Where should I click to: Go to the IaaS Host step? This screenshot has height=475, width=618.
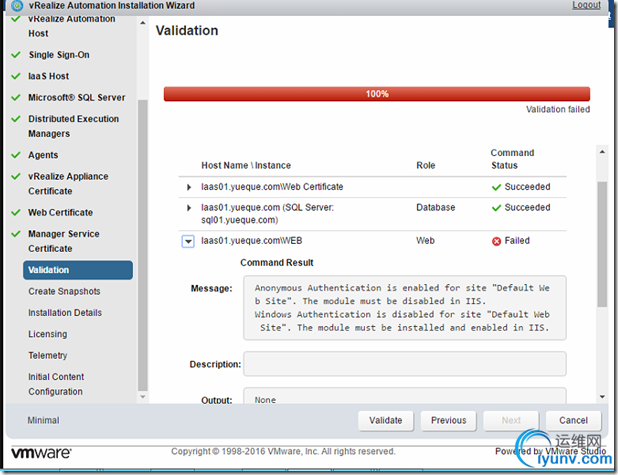pyautogui.click(x=48, y=76)
